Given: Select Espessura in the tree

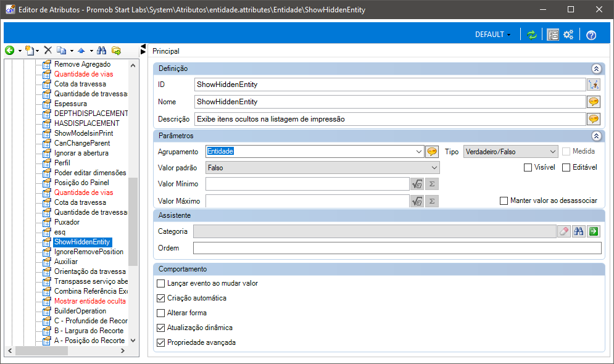Looking at the screenshot, I should click(x=70, y=104).
